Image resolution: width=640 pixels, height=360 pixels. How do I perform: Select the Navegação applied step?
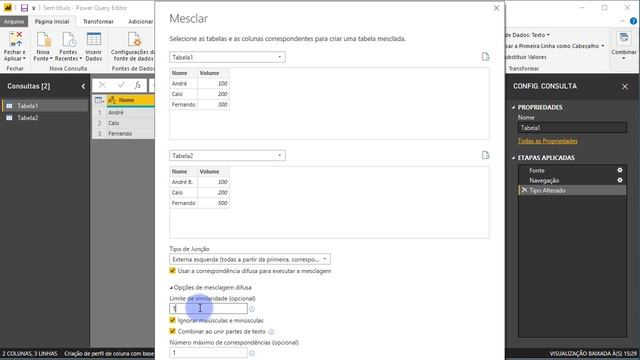click(572, 180)
